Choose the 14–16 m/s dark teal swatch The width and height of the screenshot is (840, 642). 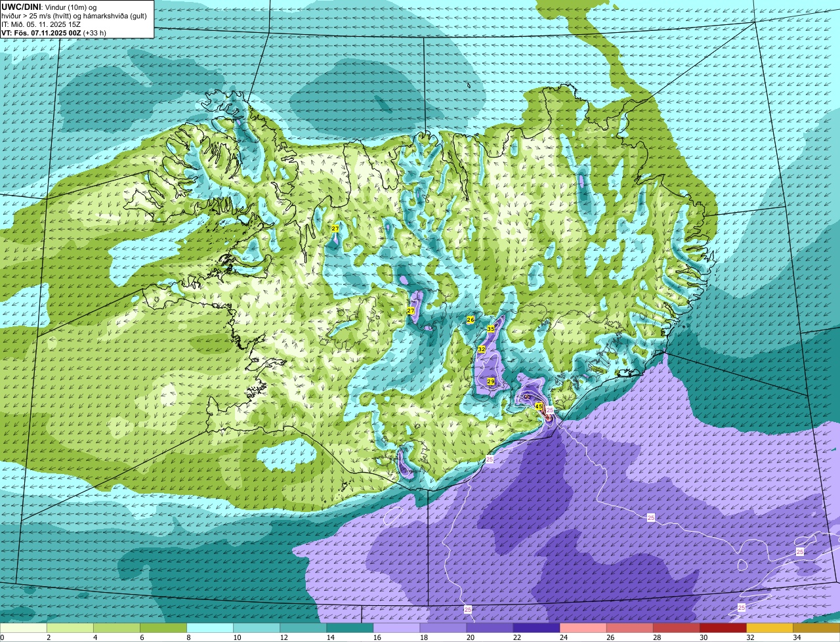(x=350, y=628)
